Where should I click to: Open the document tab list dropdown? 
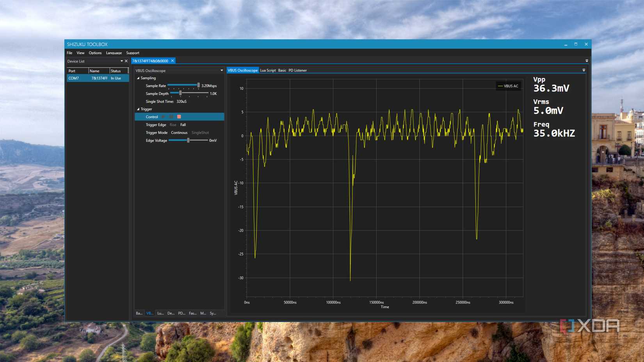coord(587,61)
